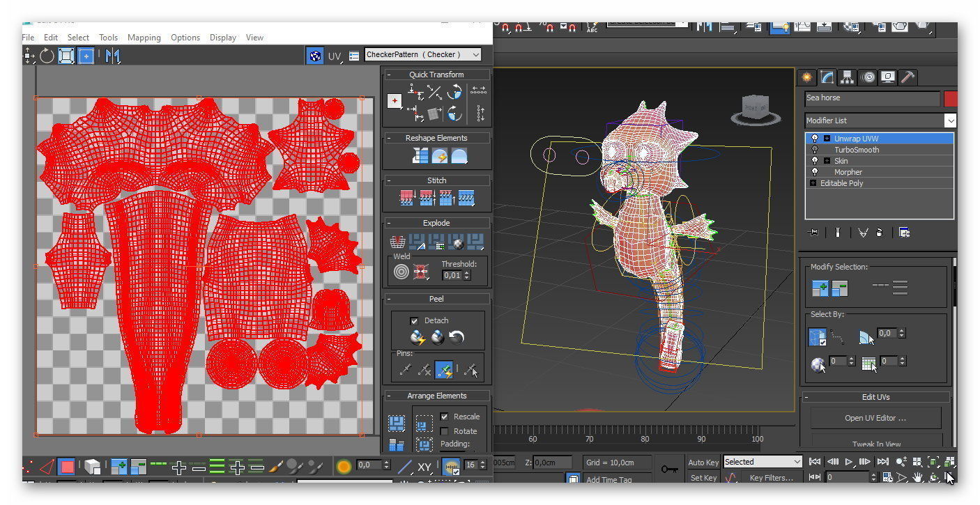Collapse the Stitch rollout
Screen dimensions: 980x505
(389, 180)
